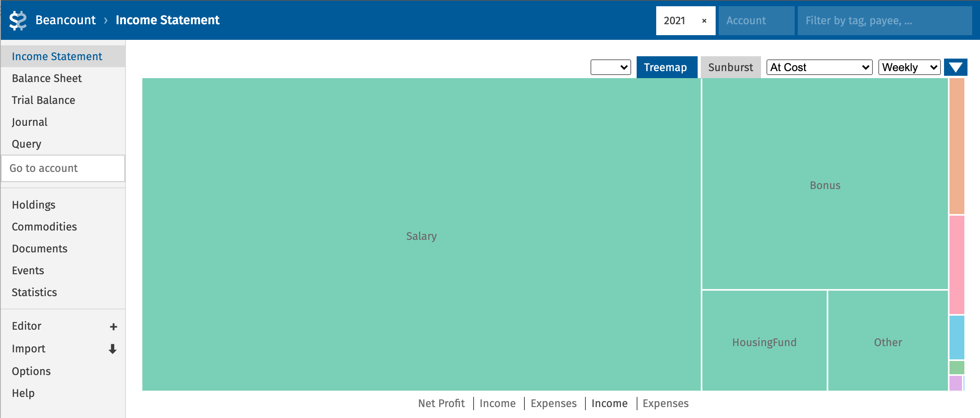Open Balance Sheet from the sidebar
This screenshot has height=418, width=980.
(x=47, y=78)
